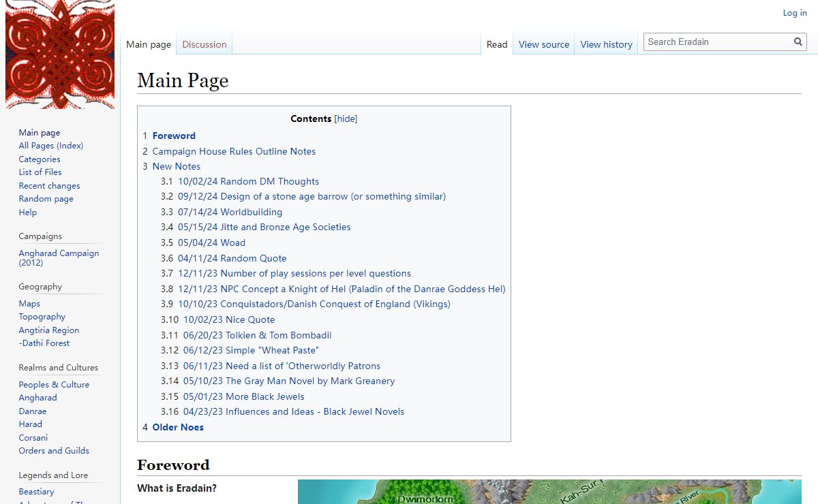Jump to 10/02/24 Random DM Thoughts
Image resolution: width=818 pixels, height=504 pixels.
[248, 181]
